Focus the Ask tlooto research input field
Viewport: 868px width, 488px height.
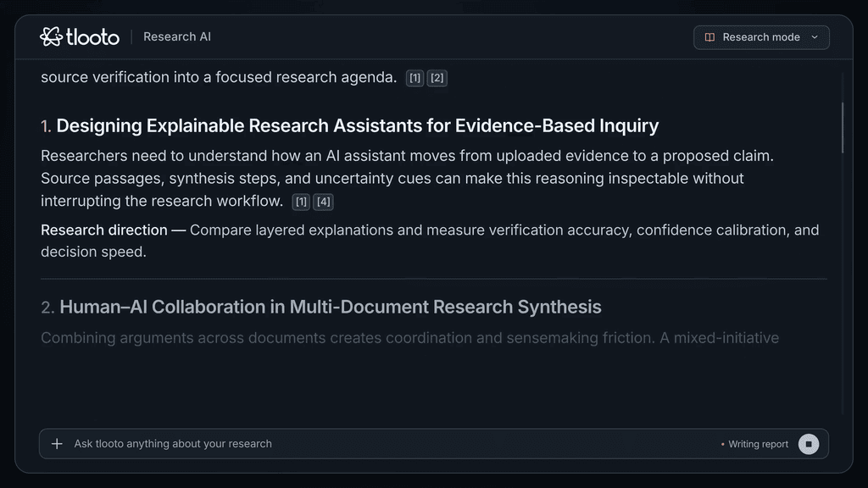tap(433, 444)
